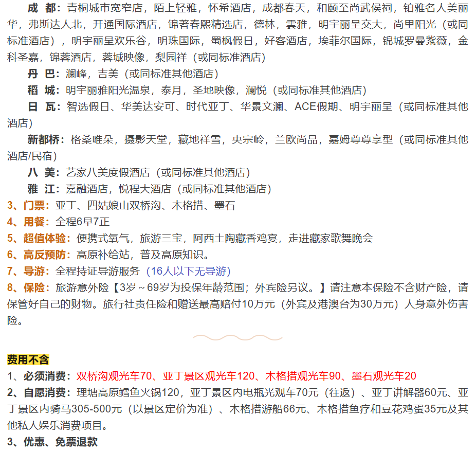This screenshot has width=476, height=451.
Task: Click the label '1、必须消费:'
Action: [x=39, y=376]
